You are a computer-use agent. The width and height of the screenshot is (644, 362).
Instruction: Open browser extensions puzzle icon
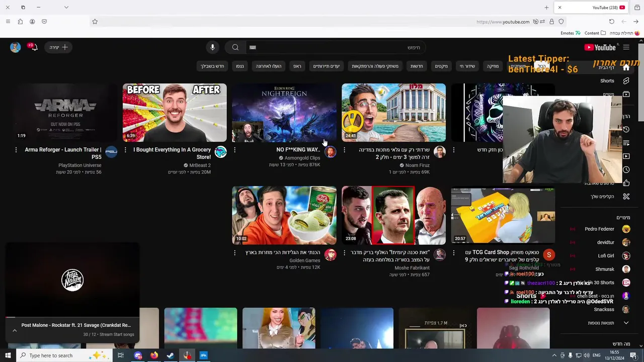coord(20,22)
